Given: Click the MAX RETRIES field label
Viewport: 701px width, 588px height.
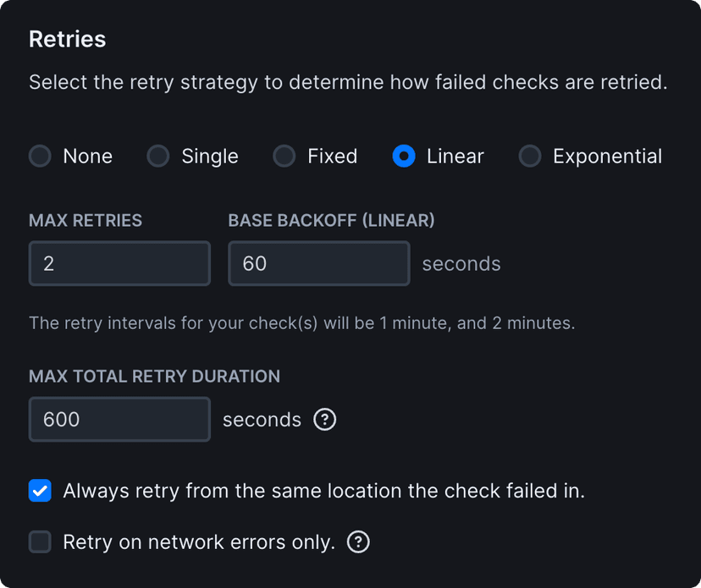Looking at the screenshot, I should point(86,221).
